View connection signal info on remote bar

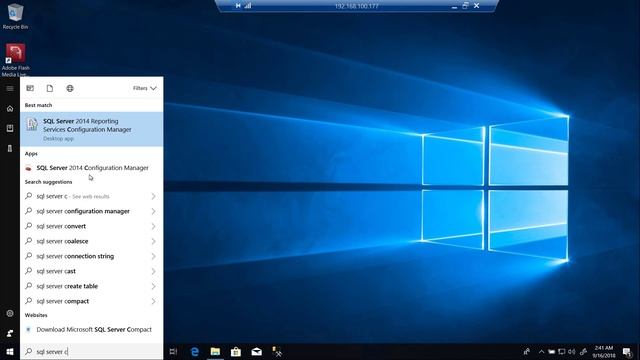248,6
